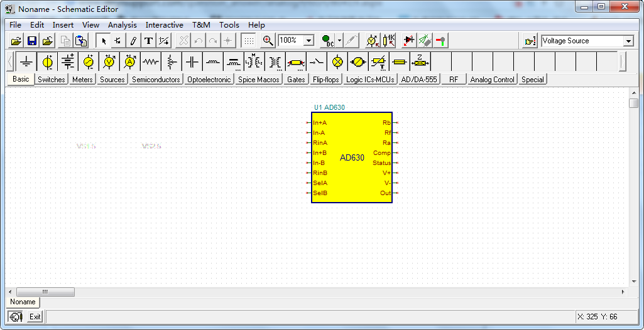Switch to the Semiconductors tab
The width and height of the screenshot is (644, 330).
click(156, 80)
